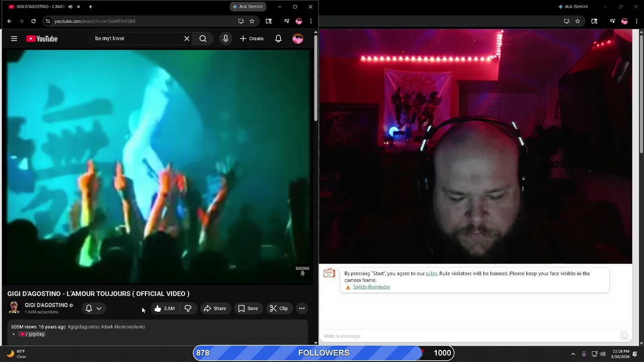The image size is (644, 362).
Task: Open the Create menu on YouTube
Action: point(252,39)
